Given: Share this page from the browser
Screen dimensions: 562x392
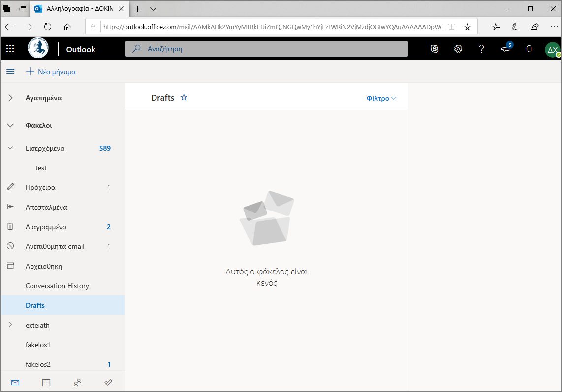Looking at the screenshot, I should pos(534,27).
